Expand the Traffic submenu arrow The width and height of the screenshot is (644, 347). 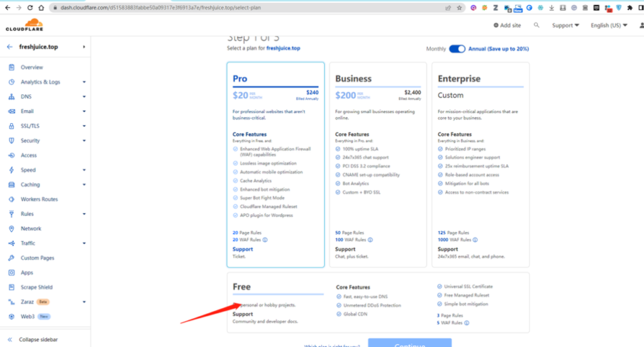point(84,243)
